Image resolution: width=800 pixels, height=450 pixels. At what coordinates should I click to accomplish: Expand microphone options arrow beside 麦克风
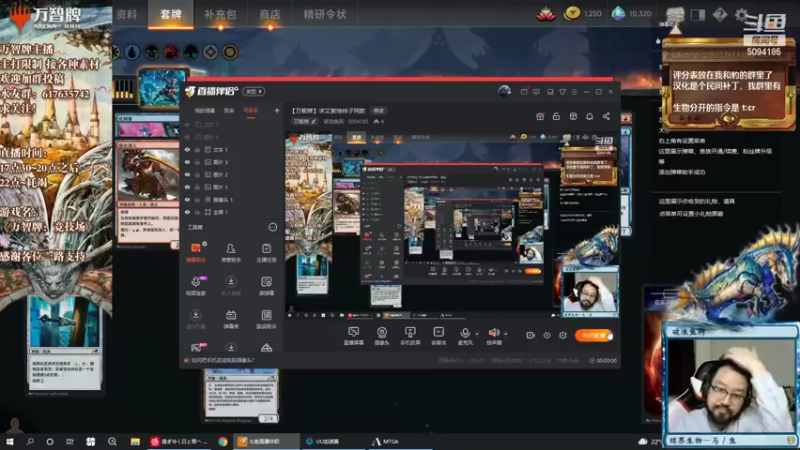pyautogui.click(x=477, y=334)
